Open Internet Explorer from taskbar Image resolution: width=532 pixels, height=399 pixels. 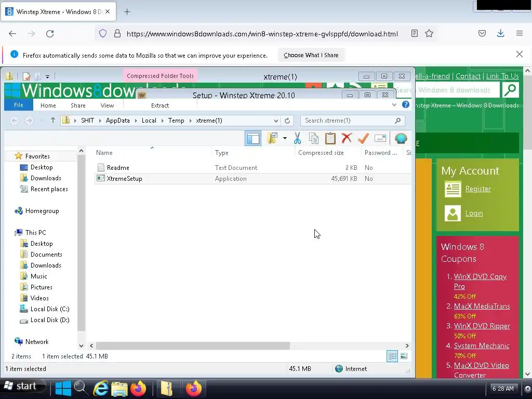coord(100,388)
